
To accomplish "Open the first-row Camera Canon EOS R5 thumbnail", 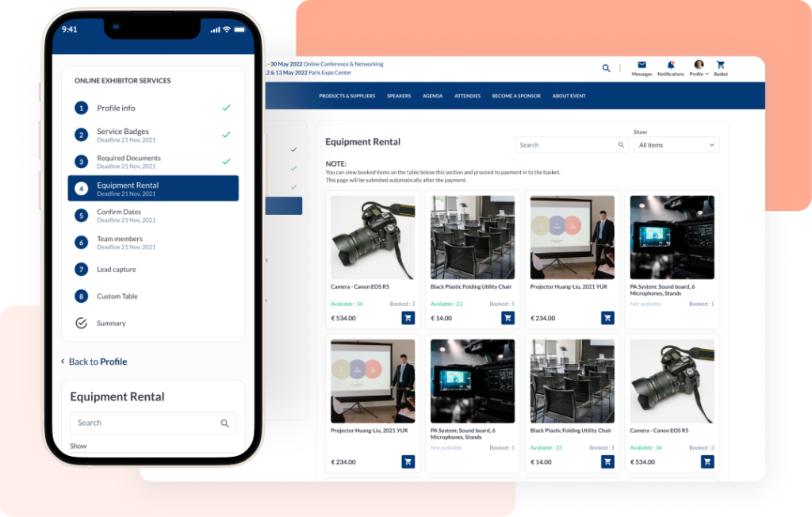I will (373, 237).
